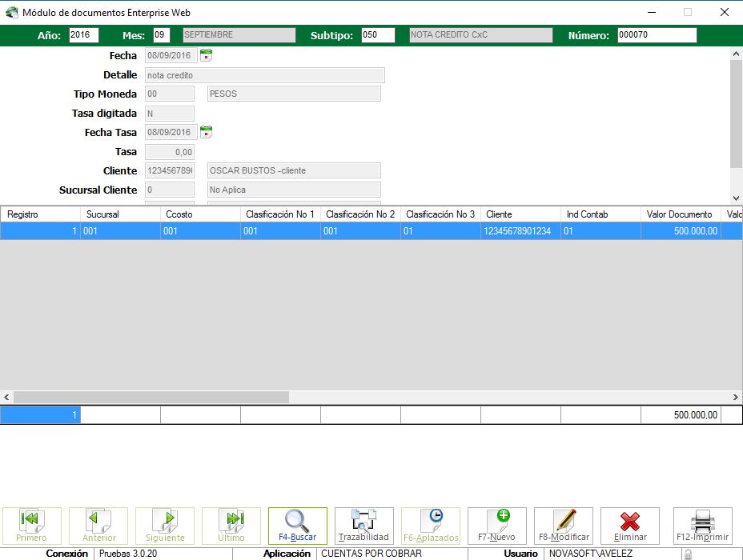Select the row cell with value 500.000,00
This screenshot has height=560, width=743.
681,231
